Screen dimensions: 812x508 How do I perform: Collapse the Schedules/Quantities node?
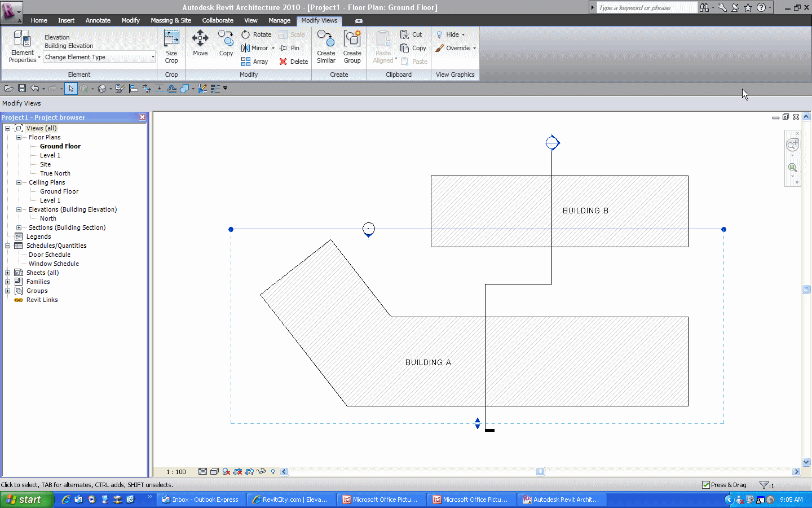click(8, 246)
